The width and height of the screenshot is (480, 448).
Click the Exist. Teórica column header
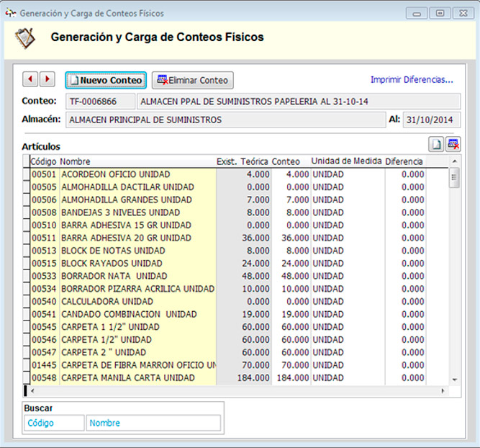[242, 161]
